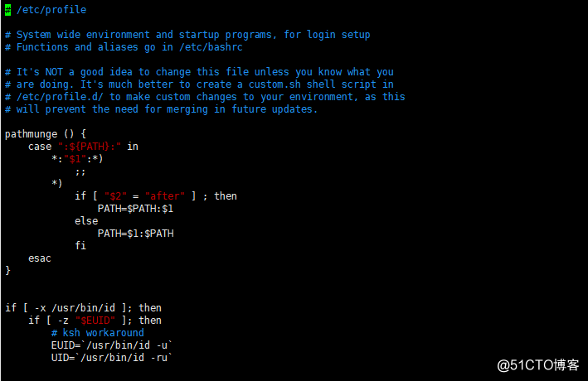Click the 'else' keyword in pathmunge

(x=86, y=221)
